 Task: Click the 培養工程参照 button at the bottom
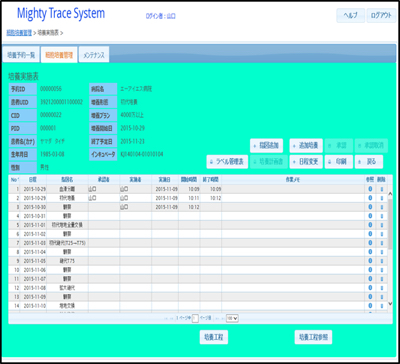313,338
